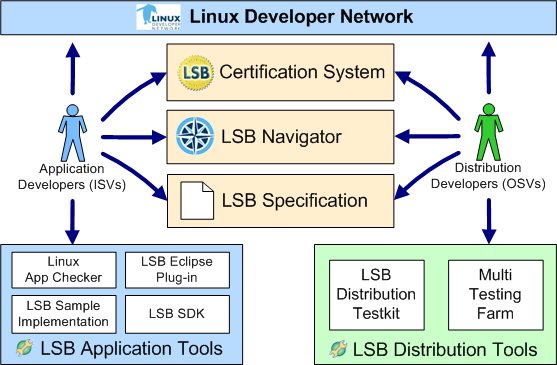The width and height of the screenshot is (557, 365).
Task: Click the Application Developers (ISVs) caption
Action: tap(72, 177)
